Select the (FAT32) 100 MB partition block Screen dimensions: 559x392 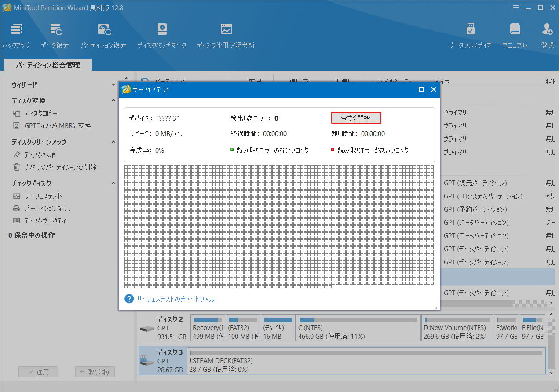pyautogui.click(x=243, y=328)
